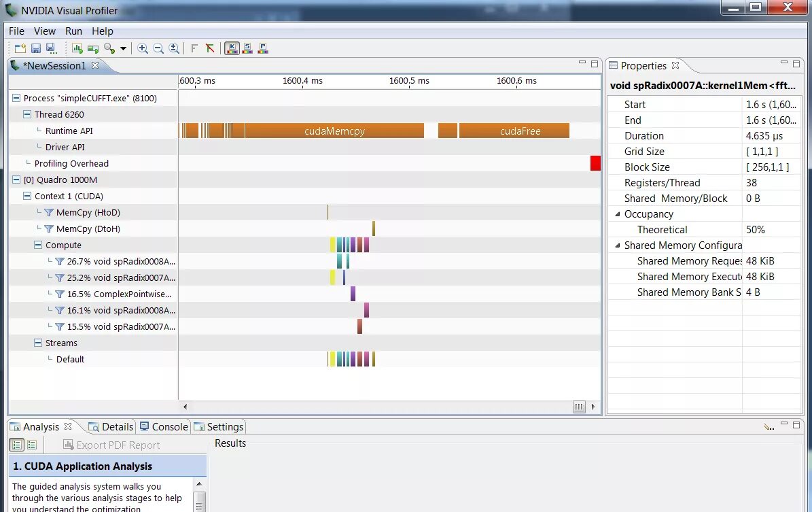Open the Run menu

pyautogui.click(x=73, y=31)
